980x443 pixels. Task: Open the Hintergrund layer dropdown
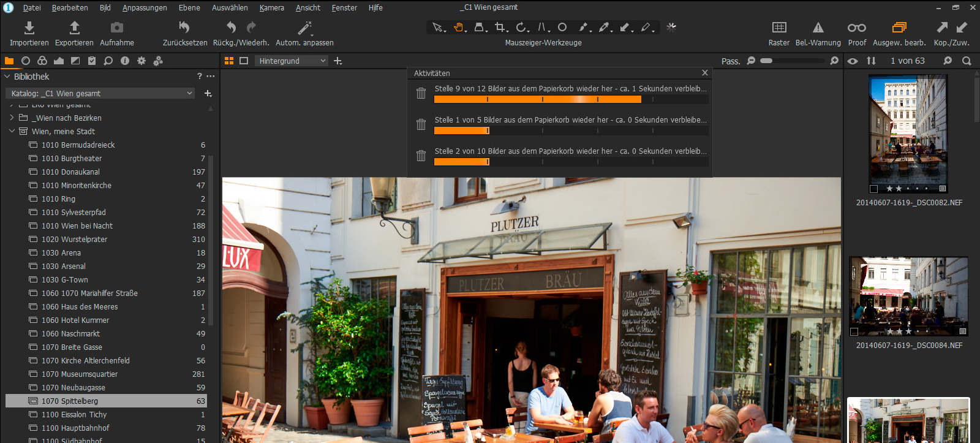(x=292, y=61)
